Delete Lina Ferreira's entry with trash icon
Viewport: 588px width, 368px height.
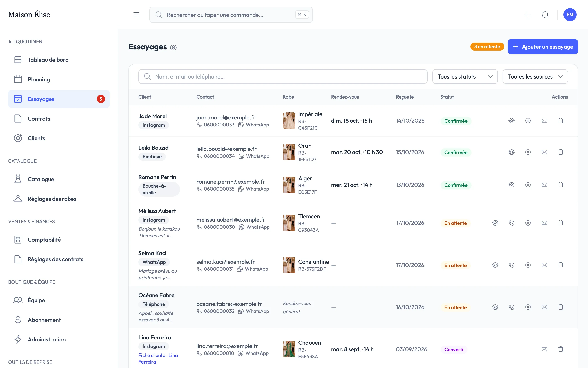pyautogui.click(x=560, y=349)
